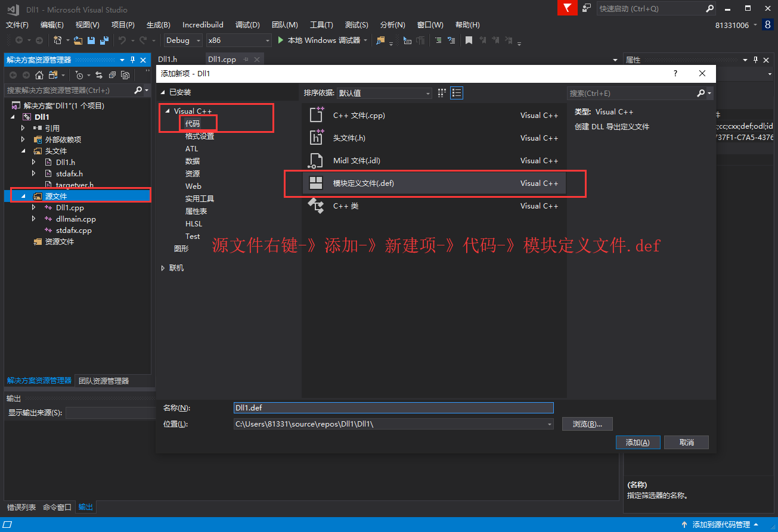The width and height of the screenshot is (778, 532).
Task: Click the undo toolbar icon
Action: [122, 41]
